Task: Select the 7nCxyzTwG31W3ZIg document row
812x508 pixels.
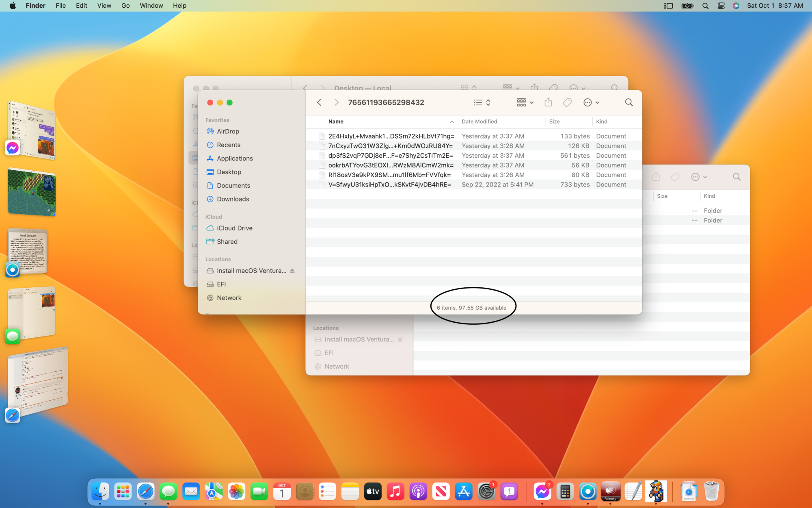Action: point(390,146)
